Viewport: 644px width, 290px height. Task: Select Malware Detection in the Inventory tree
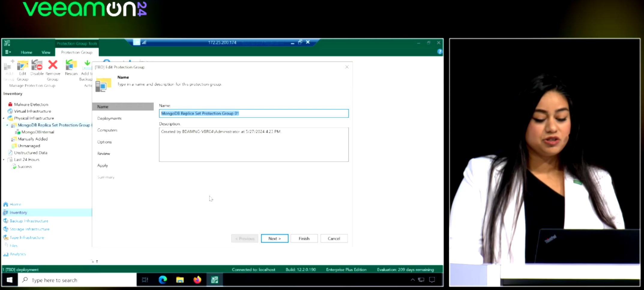pos(31,104)
